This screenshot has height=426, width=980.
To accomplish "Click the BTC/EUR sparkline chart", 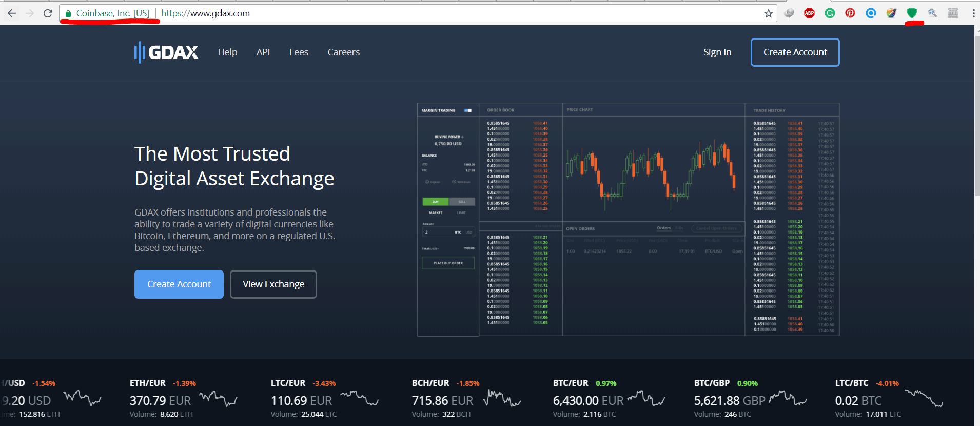I will pos(646,398).
